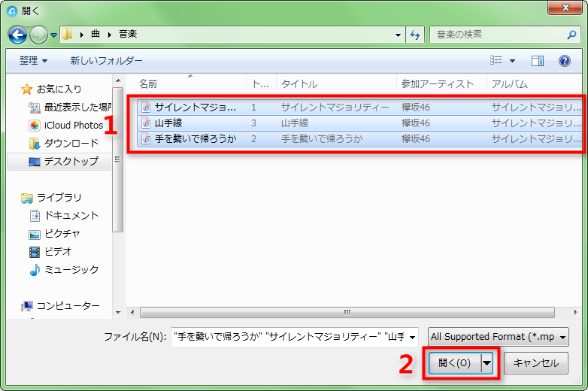Sort by 参加アーティスト column header

click(x=441, y=83)
